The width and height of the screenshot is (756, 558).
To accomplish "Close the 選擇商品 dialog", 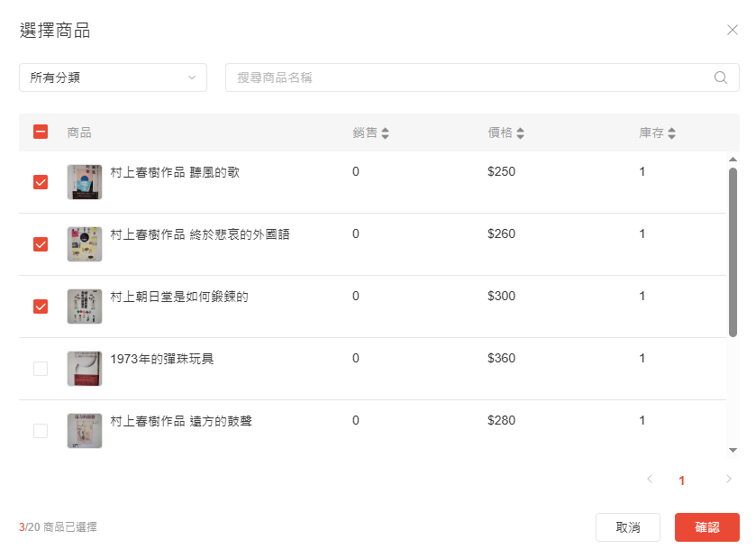I will 732,30.
